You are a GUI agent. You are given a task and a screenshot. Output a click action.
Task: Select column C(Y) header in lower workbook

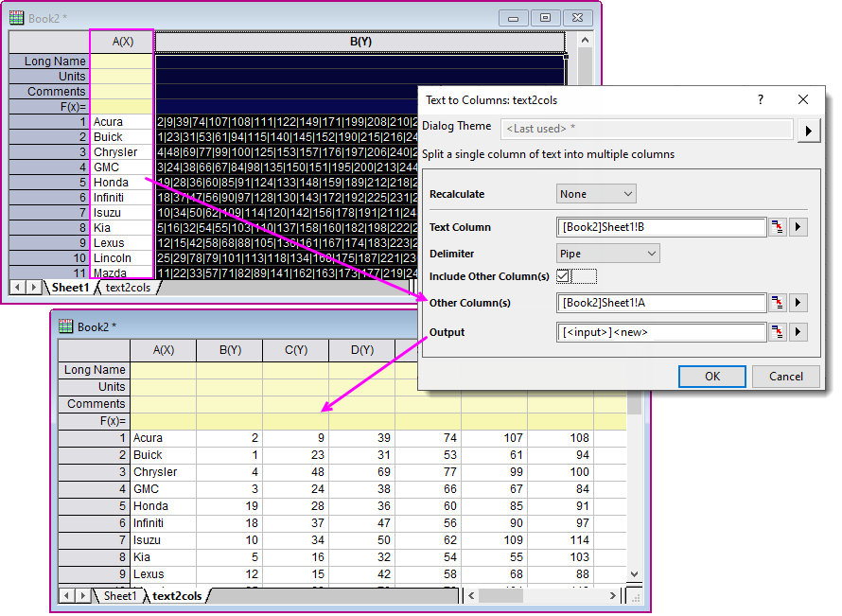pos(296,351)
